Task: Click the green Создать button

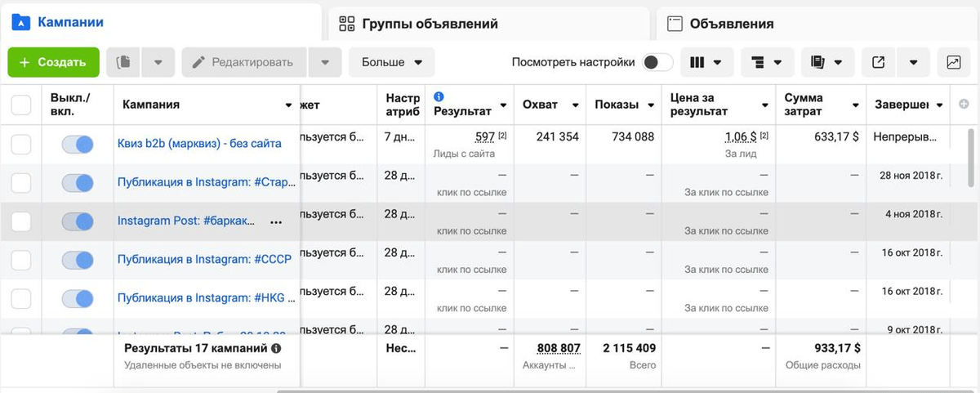Action: pyautogui.click(x=53, y=62)
